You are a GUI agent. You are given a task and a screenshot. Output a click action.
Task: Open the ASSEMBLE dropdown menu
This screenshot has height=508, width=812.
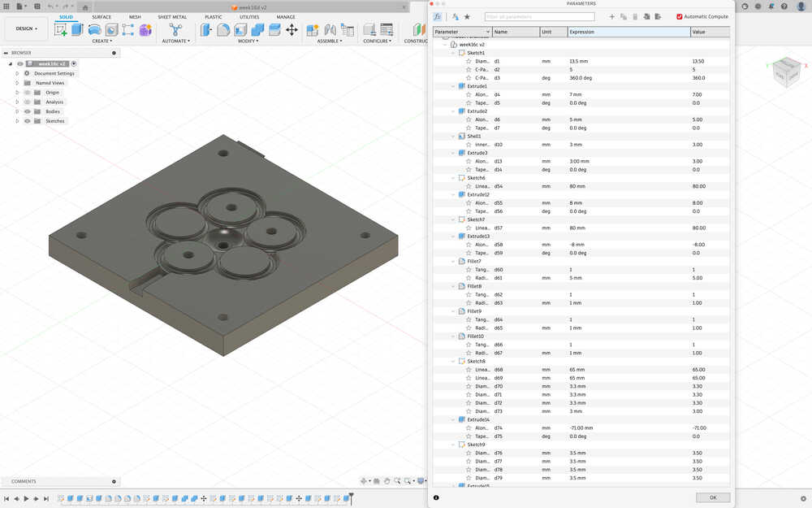330,41
